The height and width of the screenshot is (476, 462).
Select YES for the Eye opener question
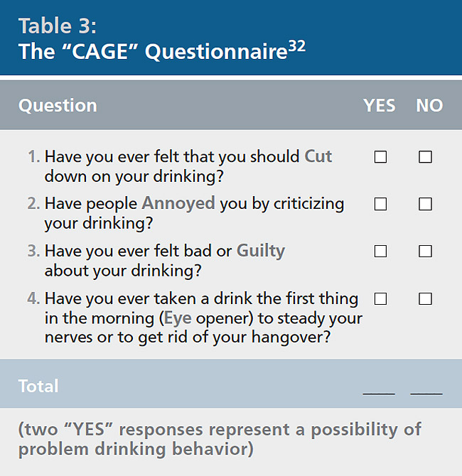380,299
